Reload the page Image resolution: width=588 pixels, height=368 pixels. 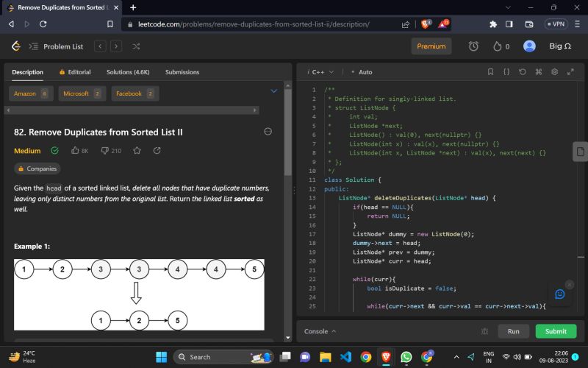(x=43, y=24)
